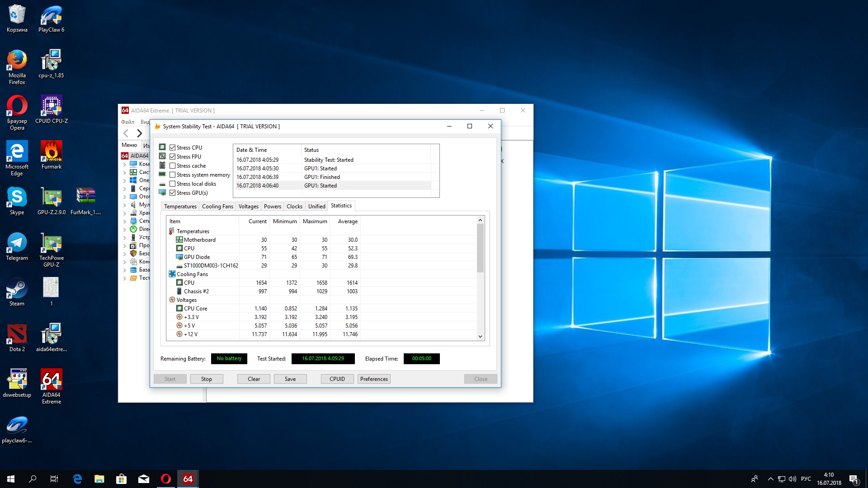868x488 pixels.
Task: Open the Furmark desktop icon
Action: click(x=51, y=155)
